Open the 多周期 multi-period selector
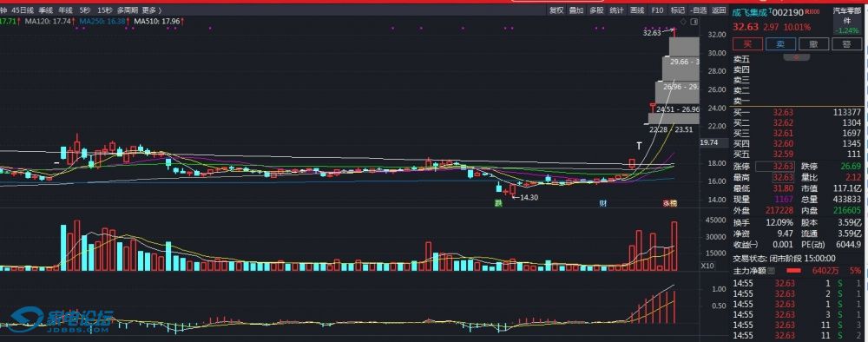Viewport: 868px width, 342px height. [128, 10]
